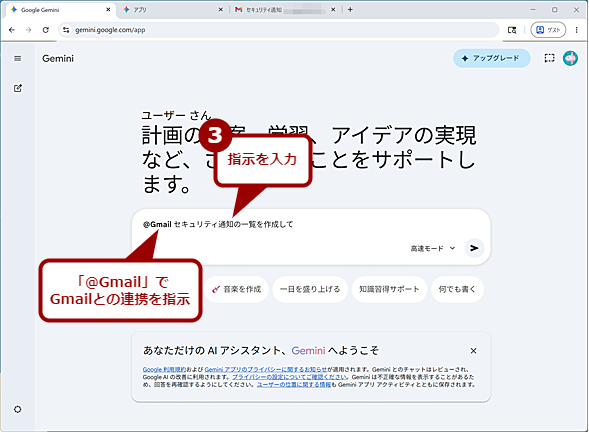
Task: Open a new browser tab
Action: point(350,10)
